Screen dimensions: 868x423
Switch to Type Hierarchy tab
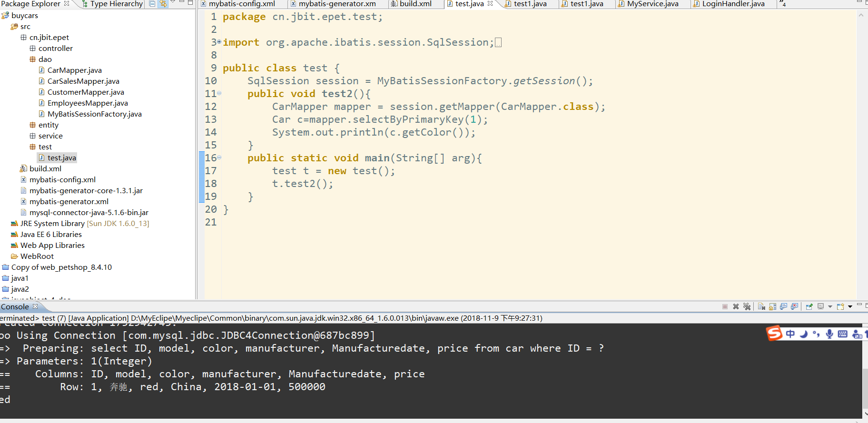pyautogui.click(x=112, y=4)
